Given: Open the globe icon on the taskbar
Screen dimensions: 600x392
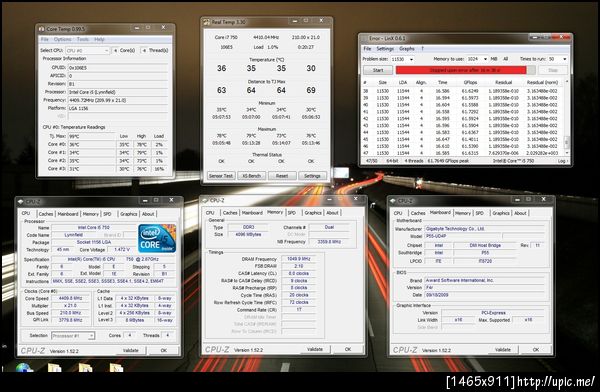Looking at the screenshot, I should [24, 368].
